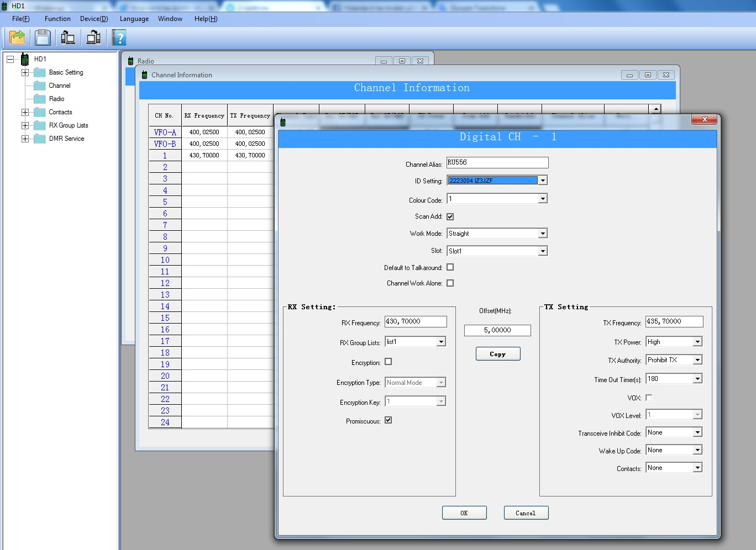Open the RX Group Lists dropdown in RX Setting
This screenshot has width=756, height=550.
441,342
